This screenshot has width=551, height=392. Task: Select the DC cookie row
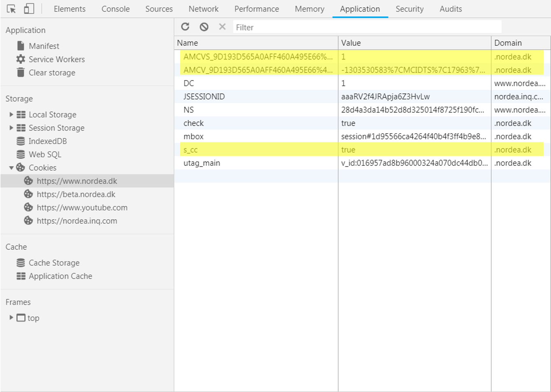click(362, 83)
